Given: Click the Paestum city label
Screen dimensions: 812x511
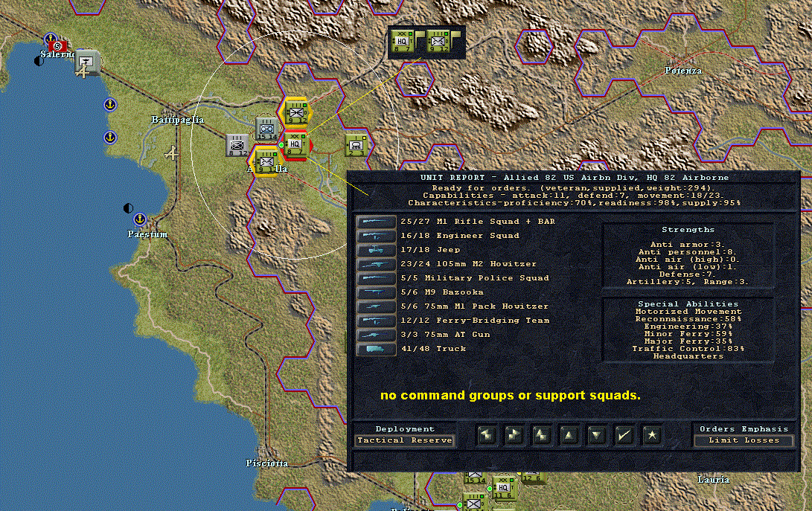Looking at the screenshot, I should (x=147, y=234).
